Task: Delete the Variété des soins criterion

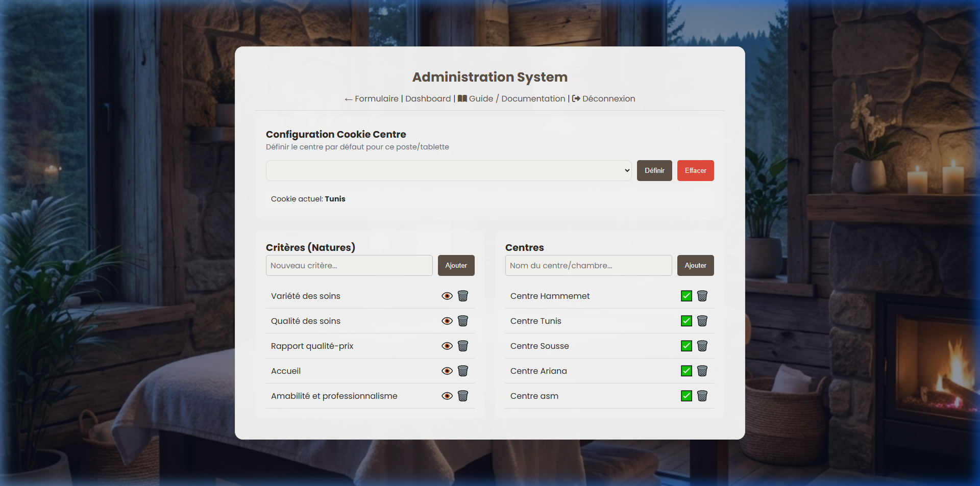Action: click(463, 296)
